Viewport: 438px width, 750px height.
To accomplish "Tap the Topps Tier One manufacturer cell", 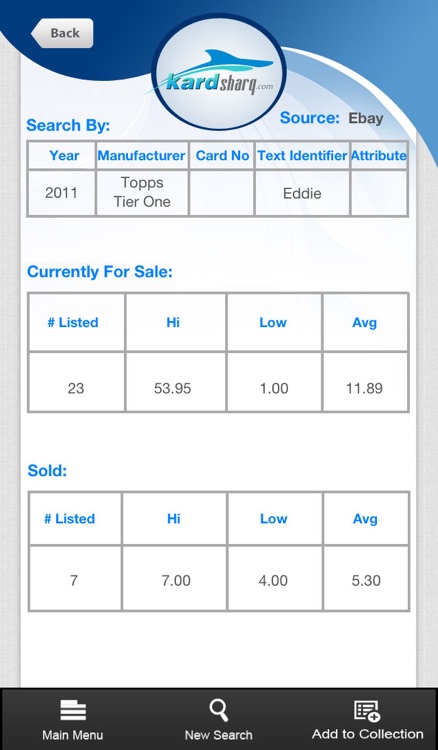I will [x=142, y=192].
